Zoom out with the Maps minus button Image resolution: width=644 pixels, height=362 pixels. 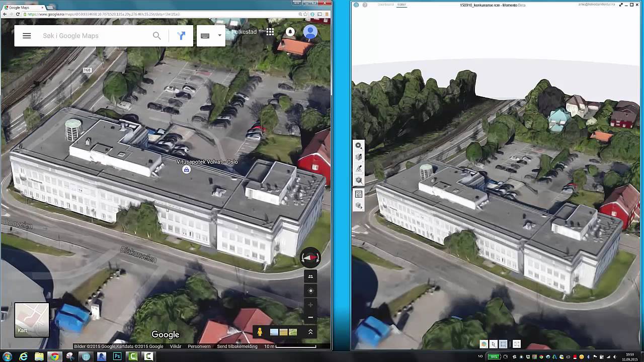pos(310,317)
